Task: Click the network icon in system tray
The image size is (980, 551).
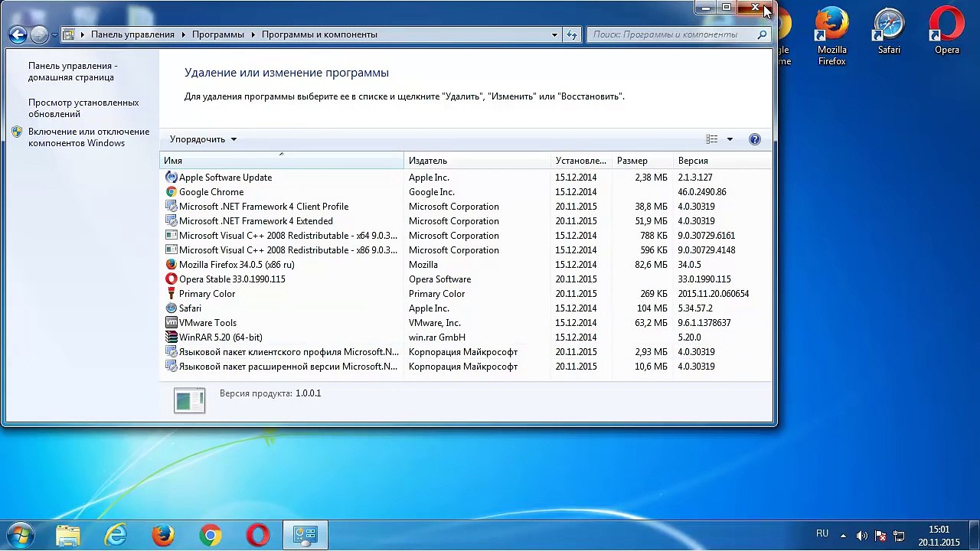Action: (900, 536)
